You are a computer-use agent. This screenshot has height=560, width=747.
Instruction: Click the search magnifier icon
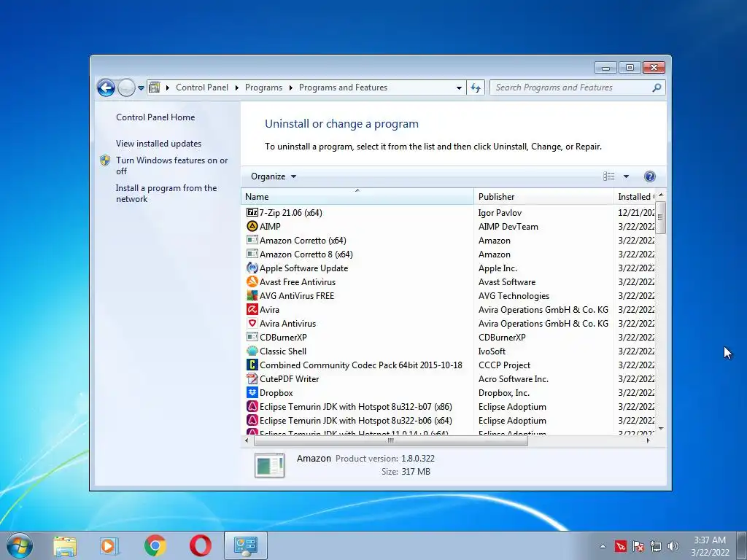tap(657, 87)
